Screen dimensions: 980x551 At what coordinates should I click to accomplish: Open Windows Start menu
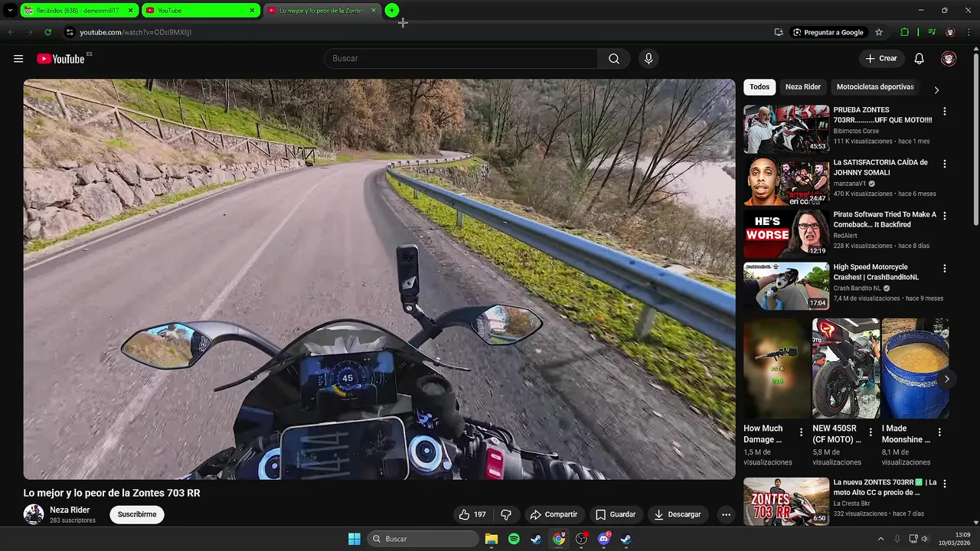click(x=354, y=539)
